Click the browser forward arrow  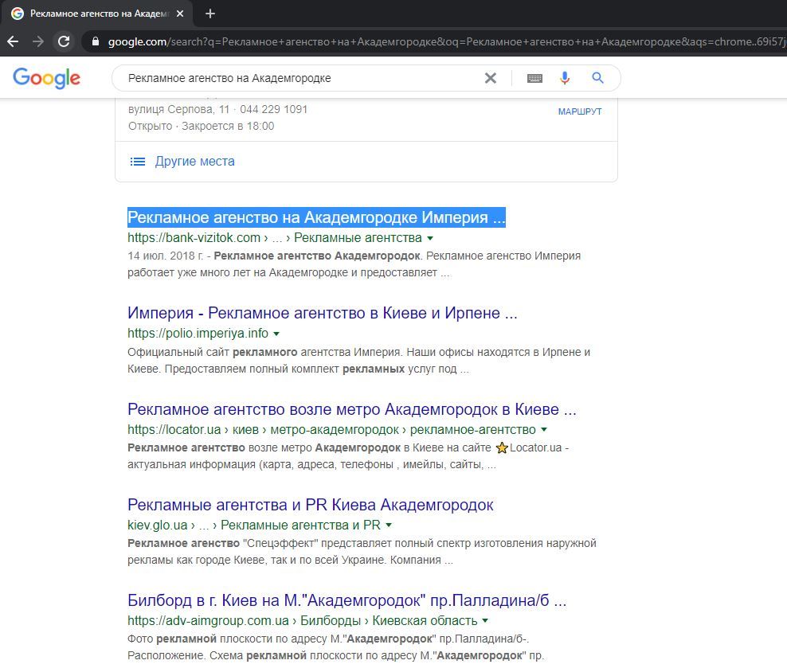pyautogui.click(x=38, y=41)
